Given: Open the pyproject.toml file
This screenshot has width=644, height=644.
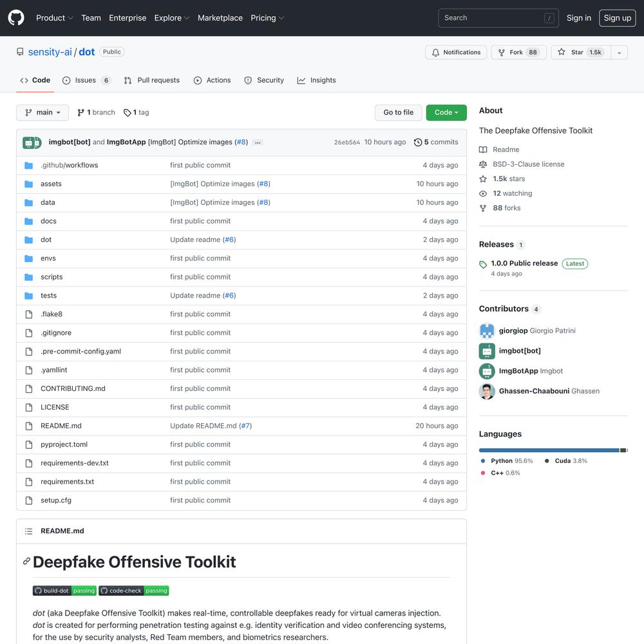Looking at the screenshot, I should tap(64, 444).
